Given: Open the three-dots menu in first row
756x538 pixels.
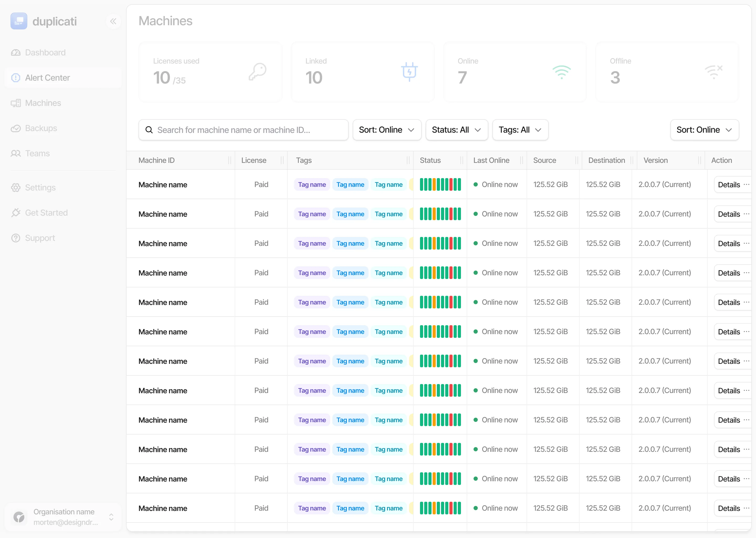Looking at the screenshot, I should [x=746, y=184].
